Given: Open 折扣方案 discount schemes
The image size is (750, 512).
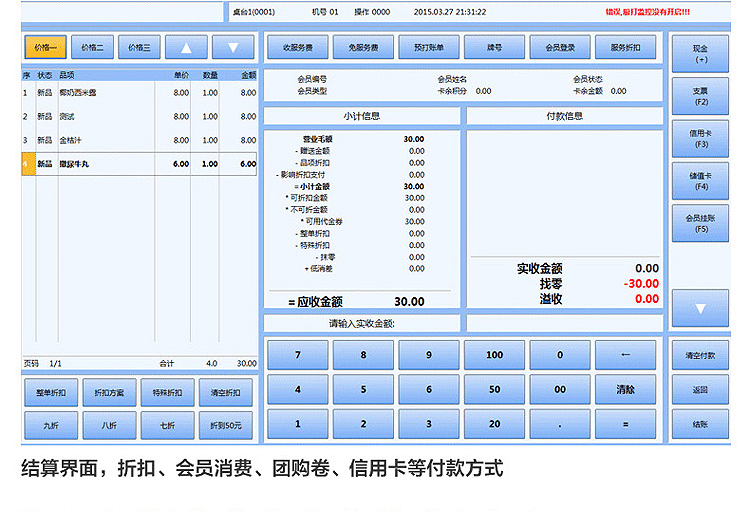Looking at the screenshot, I should (109, 392).
